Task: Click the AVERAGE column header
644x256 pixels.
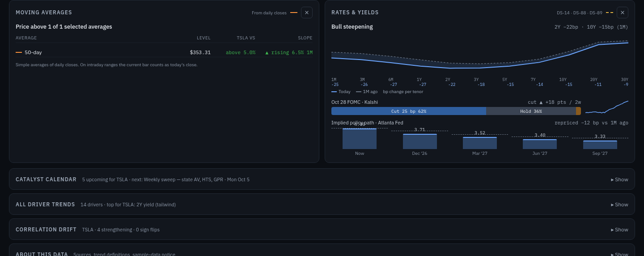Action: [x=26, y=38]
